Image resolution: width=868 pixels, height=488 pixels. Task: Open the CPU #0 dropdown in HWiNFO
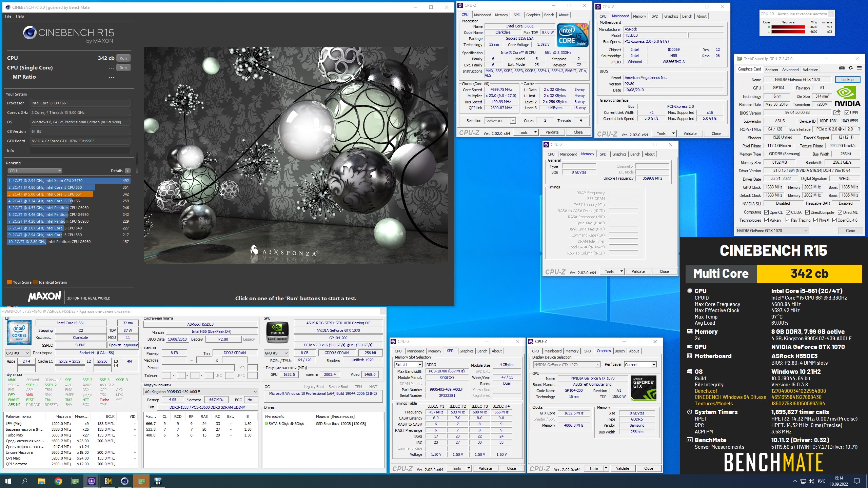18,353
